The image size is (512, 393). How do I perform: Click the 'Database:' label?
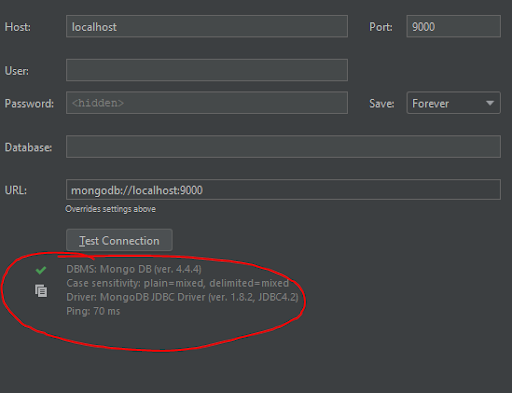pos(28,147)
